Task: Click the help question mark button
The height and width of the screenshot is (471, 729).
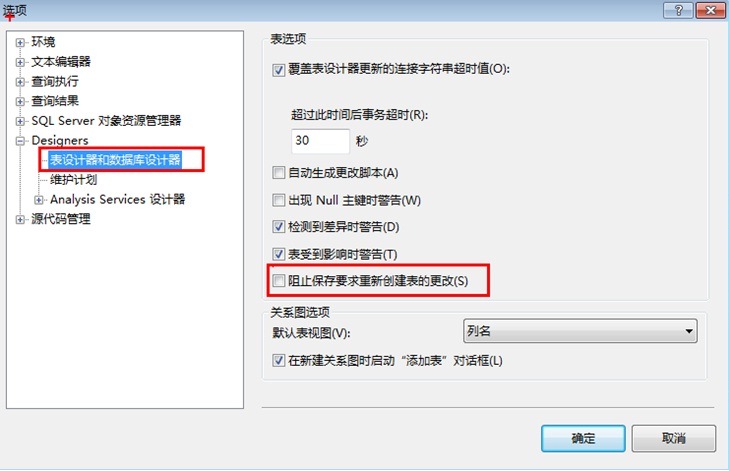Action: pyautogui.click(x=678, y=10)
